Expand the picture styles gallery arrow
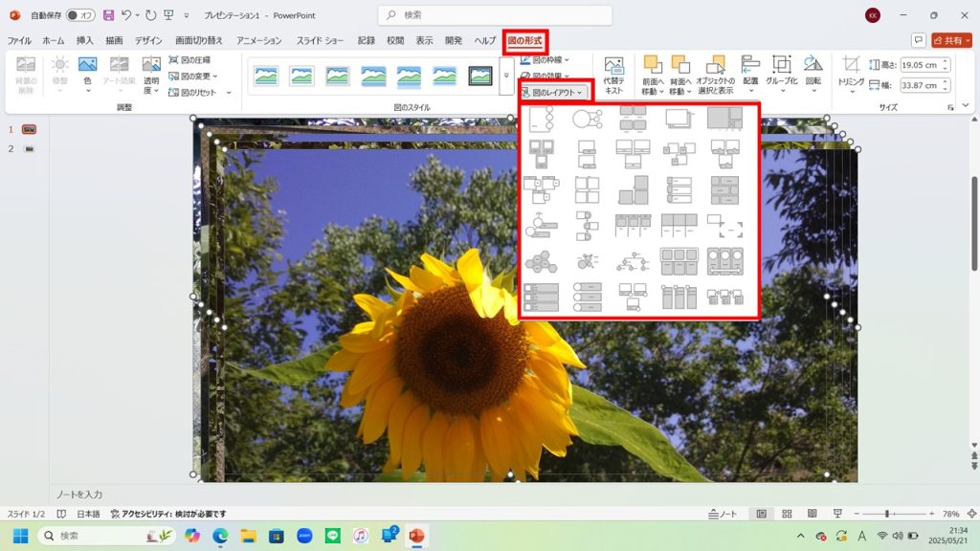The width and height of the screenshot is (980, 551). pyautogui.click(x=506, y=76)
